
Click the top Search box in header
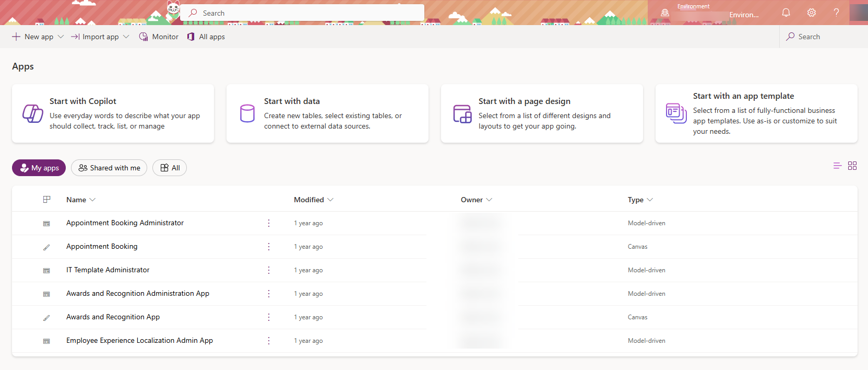click(302, 13)
